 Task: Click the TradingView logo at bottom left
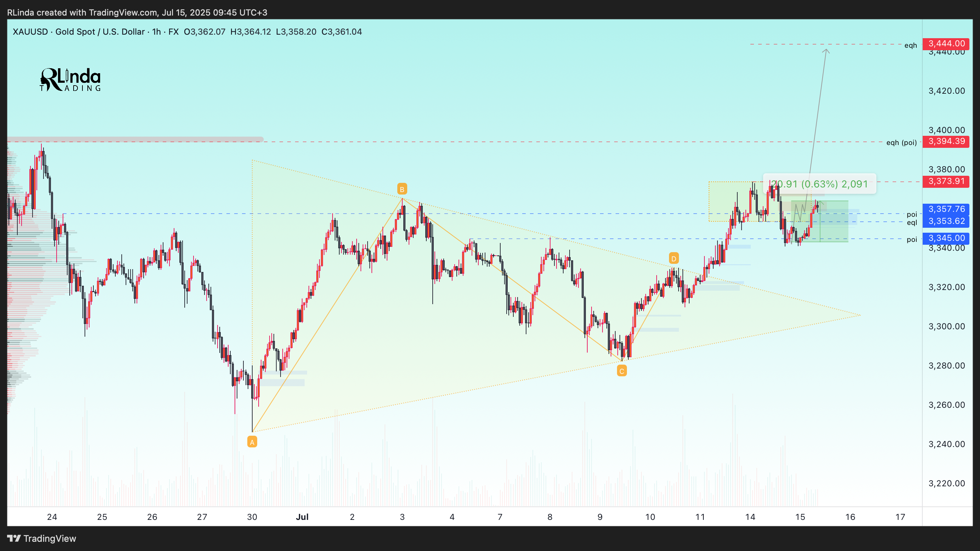click(x=42, y=539)
